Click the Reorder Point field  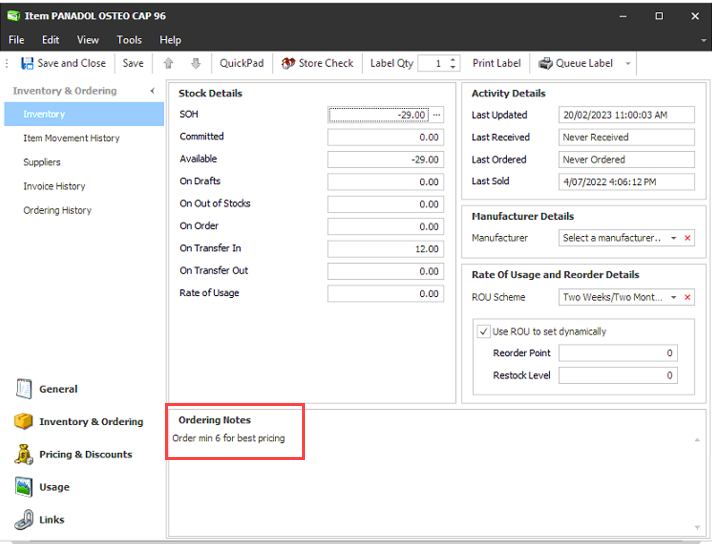click(618, 353)
